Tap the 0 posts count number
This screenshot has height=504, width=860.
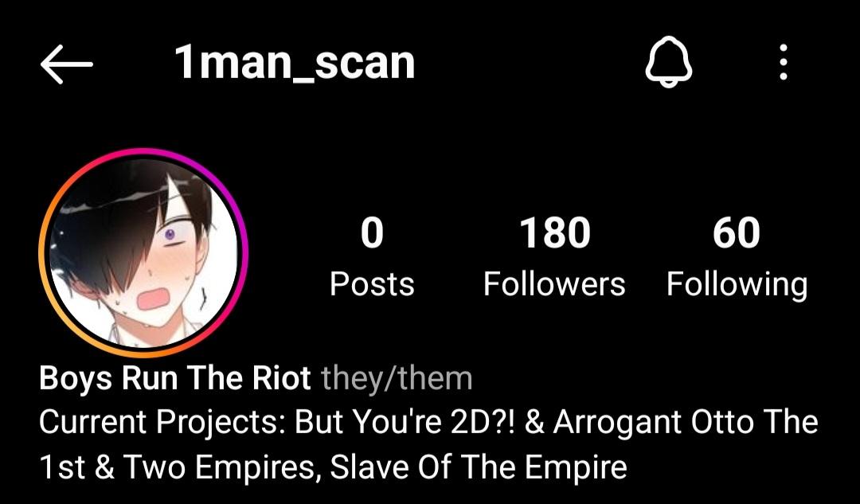click(372, 232)
